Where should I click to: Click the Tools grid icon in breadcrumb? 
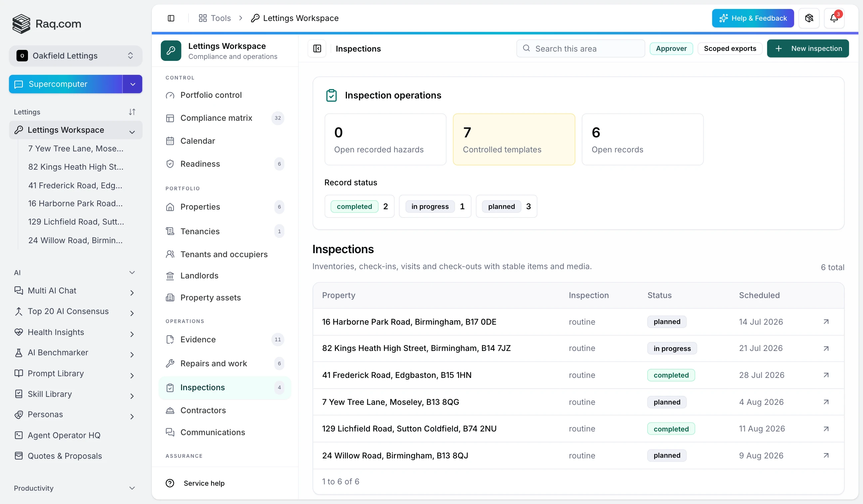pyautogui.click(x=203, y=18)
